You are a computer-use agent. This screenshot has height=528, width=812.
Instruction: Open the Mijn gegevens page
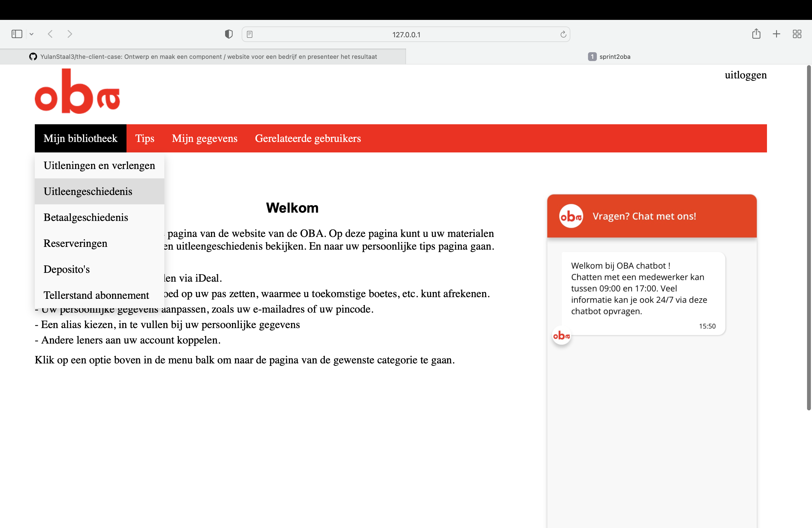(204, 138)
